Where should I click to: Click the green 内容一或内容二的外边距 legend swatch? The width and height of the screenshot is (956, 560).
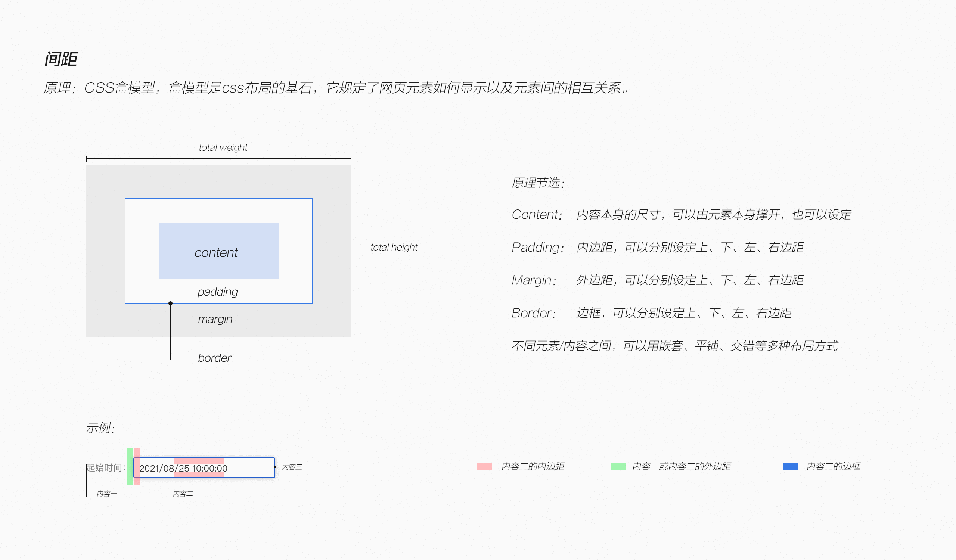pos(618,466)
